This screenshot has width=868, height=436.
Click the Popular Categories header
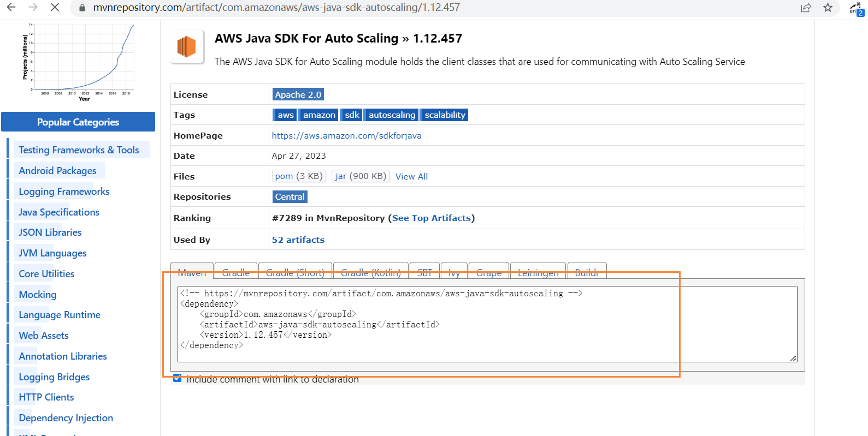coord(78,122)
